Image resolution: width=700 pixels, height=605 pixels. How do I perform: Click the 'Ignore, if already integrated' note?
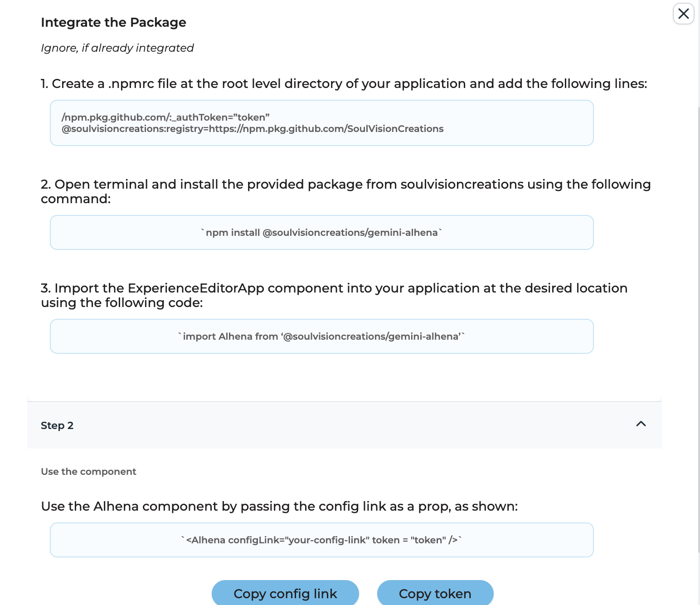(x=117, y=48)
